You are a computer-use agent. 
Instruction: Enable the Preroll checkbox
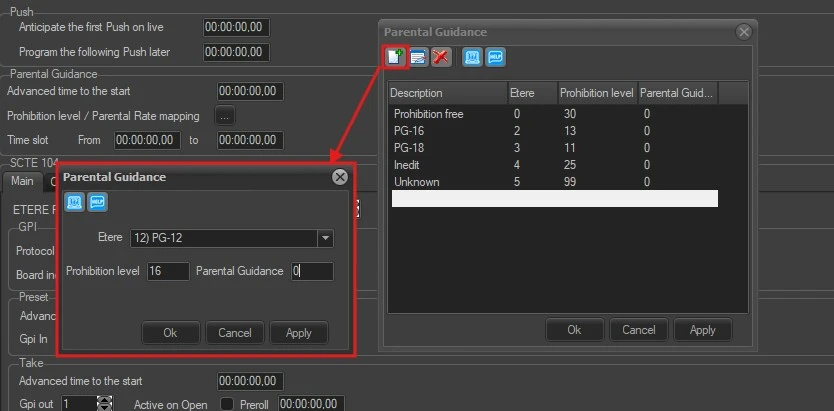click(227, 404)
